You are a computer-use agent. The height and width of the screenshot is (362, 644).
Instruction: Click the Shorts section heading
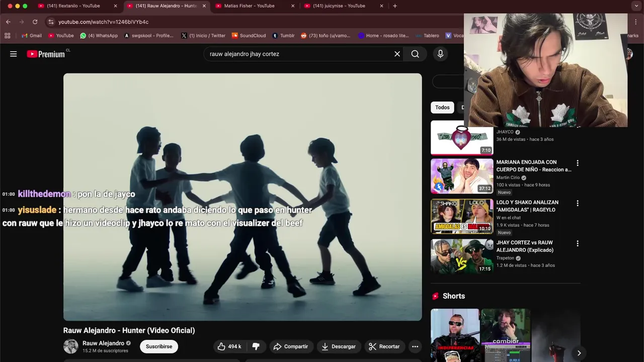coord(454,296)
